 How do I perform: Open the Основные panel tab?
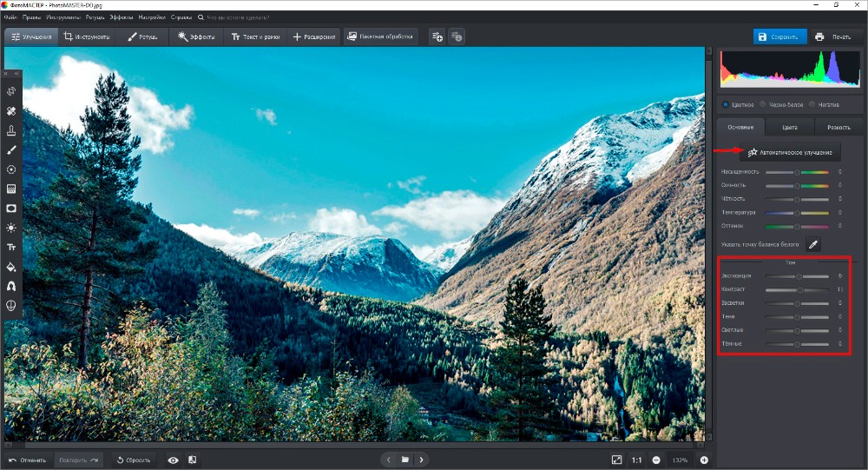pos(740,127)
